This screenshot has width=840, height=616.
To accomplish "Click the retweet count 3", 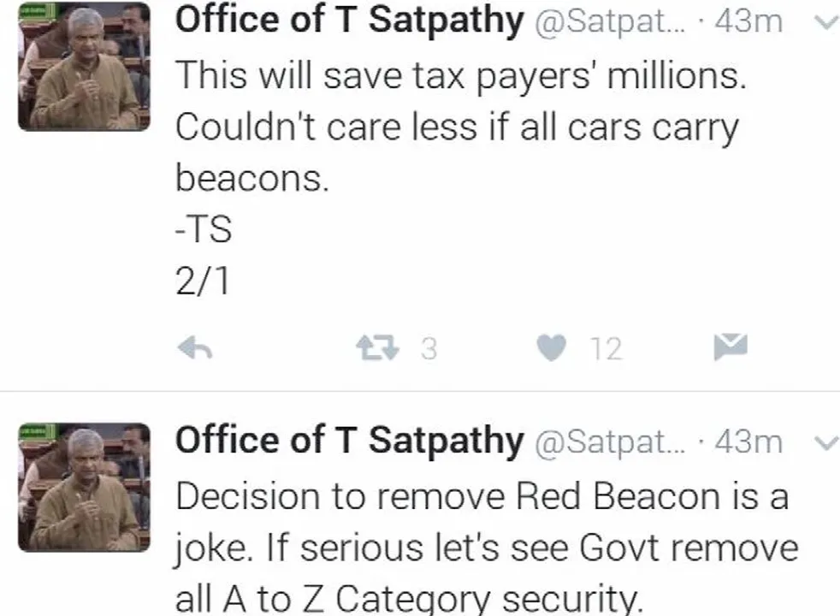I will (x=429, y=349).
